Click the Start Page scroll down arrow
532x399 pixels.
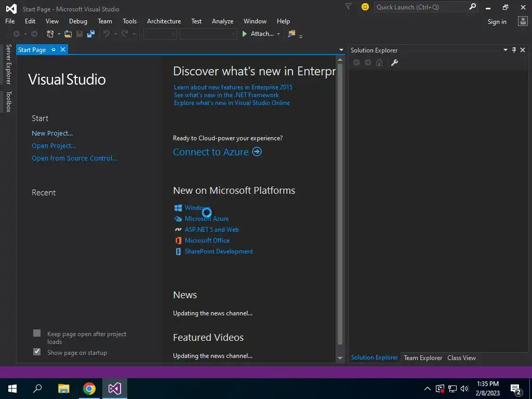[x=340, y=358]
